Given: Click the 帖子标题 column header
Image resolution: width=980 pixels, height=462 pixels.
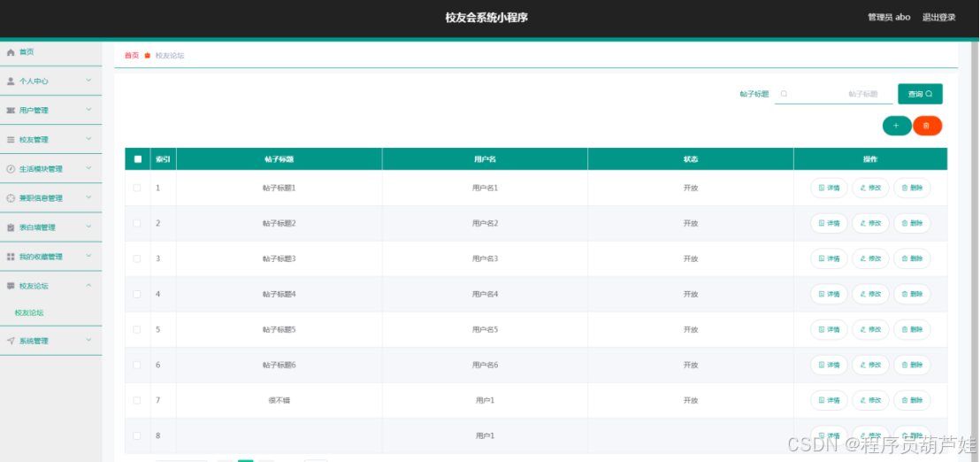Looking at the screenshot, I should pyautogui.click(x=279, y=158).
